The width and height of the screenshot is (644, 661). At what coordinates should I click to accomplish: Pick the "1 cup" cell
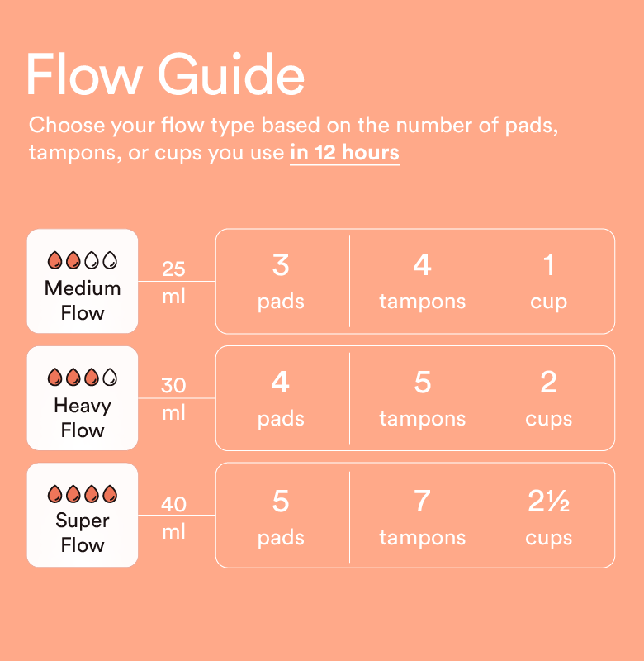(x=549, y=281)
